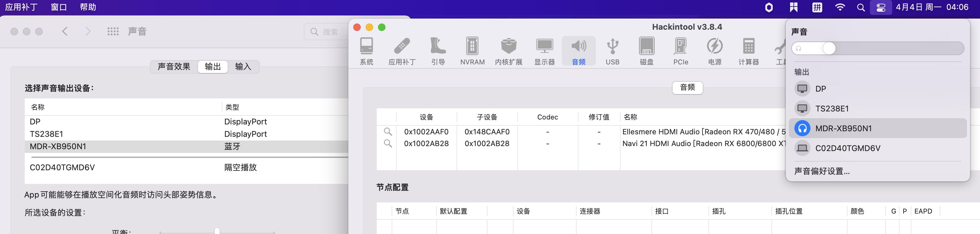Click device ID 0x1002AAF0 cell
This screenshot has height=234, width=980.
pyautogui.click(x=426, y=132)
